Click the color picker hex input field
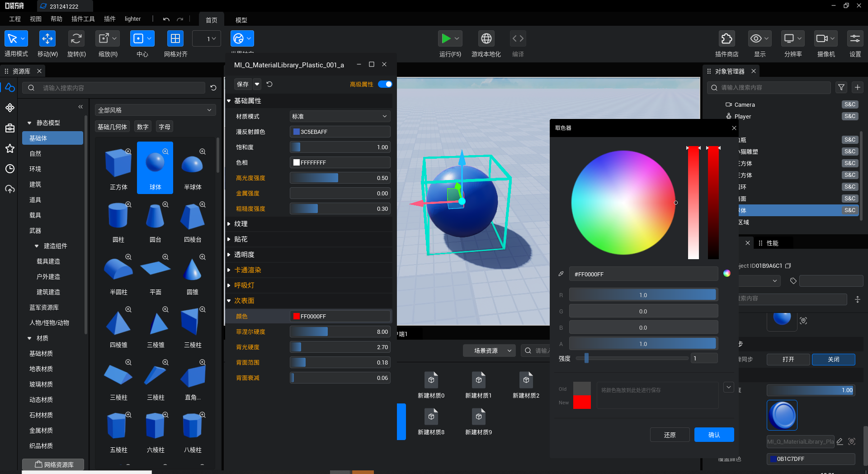The image size is (868, 474). (643, 274)
